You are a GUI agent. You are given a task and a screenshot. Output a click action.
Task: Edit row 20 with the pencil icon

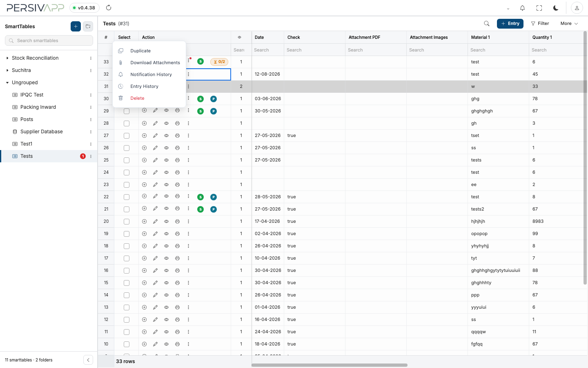(155, 221)
